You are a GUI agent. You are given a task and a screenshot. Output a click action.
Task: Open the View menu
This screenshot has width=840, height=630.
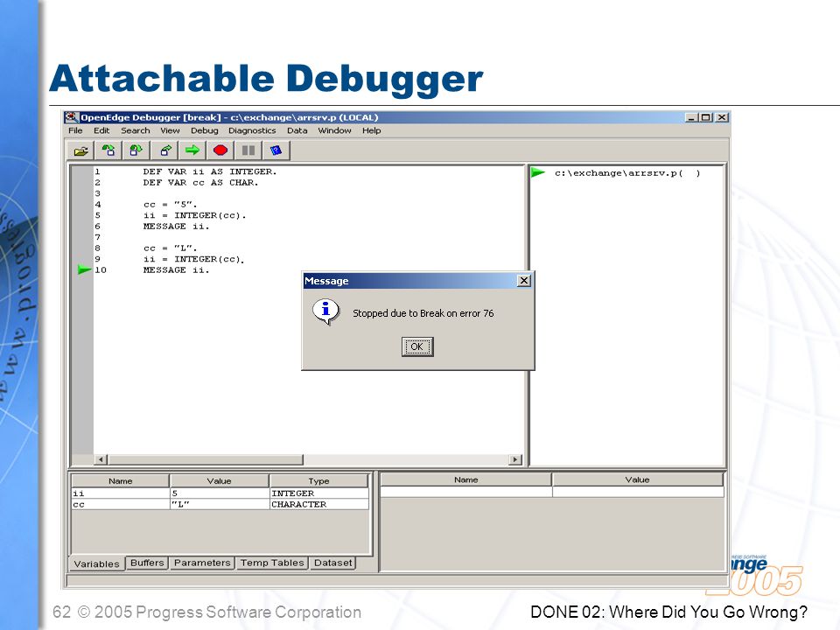(x=170, y=130)
